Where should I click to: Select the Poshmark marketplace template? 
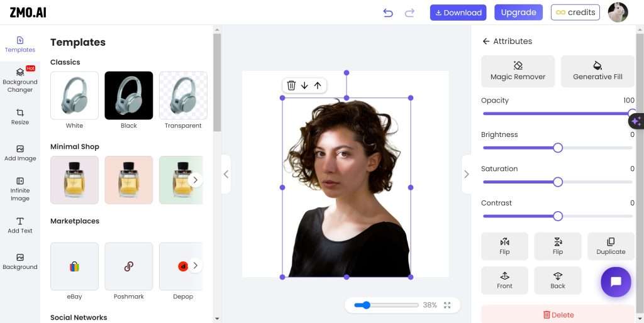click(x=128, y=266)
